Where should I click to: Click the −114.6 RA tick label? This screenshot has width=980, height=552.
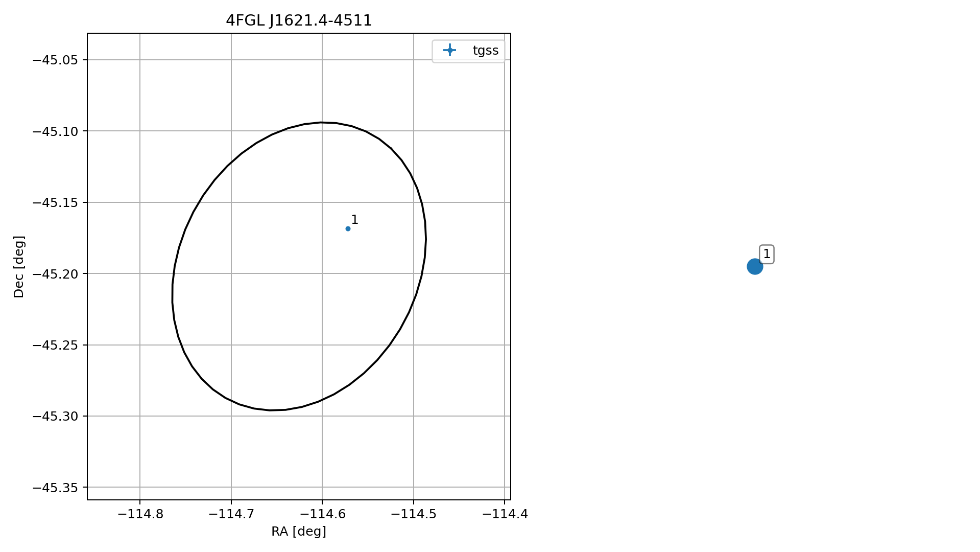point(322,514)
